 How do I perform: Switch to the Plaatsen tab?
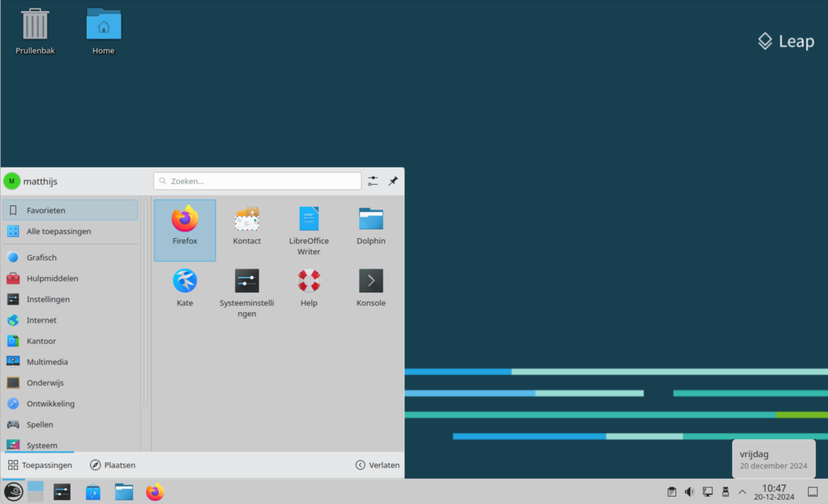click(112, 465)
